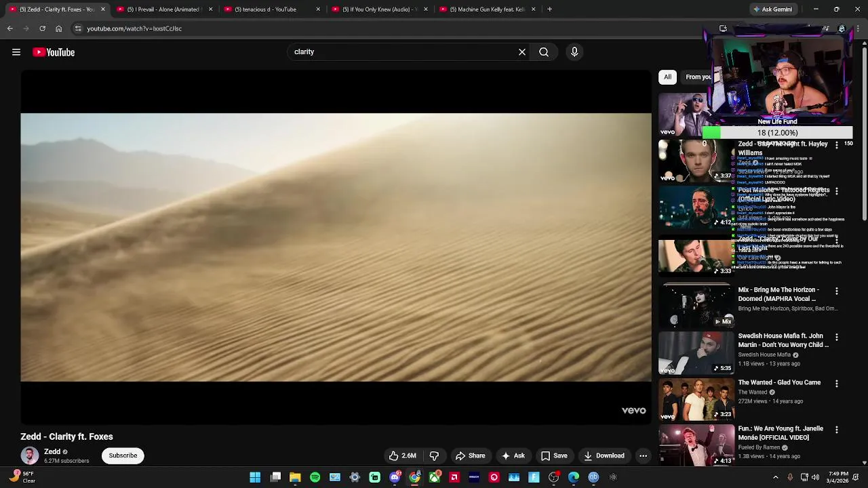
Task: Switch to Machine Gun Kelly tab
Action: pyautogui.click(x=486, y=9)
